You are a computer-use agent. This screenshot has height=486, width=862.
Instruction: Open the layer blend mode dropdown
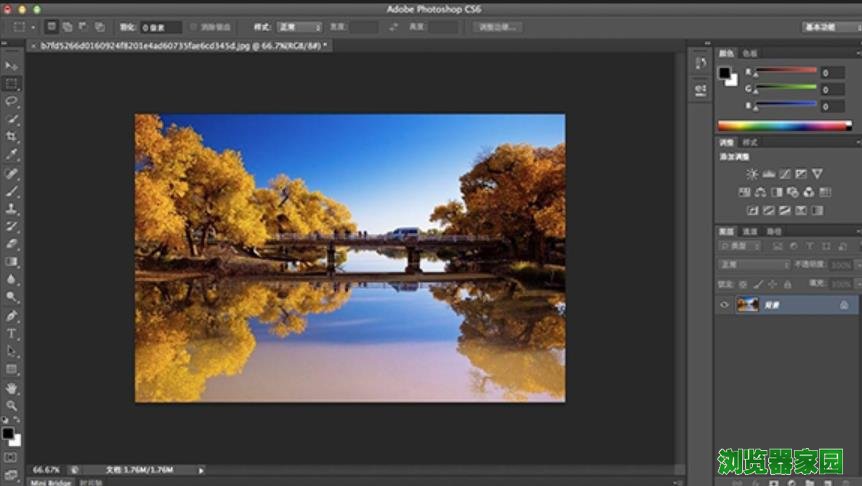click(x=754, y=265)
